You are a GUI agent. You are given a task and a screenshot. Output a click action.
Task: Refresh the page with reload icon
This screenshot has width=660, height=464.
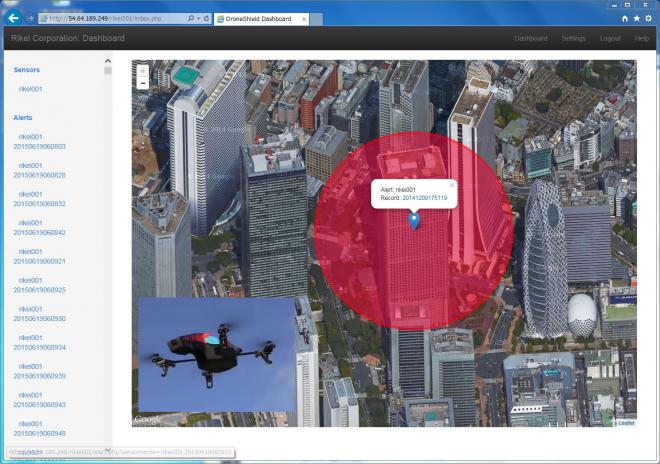coord(206,19)
